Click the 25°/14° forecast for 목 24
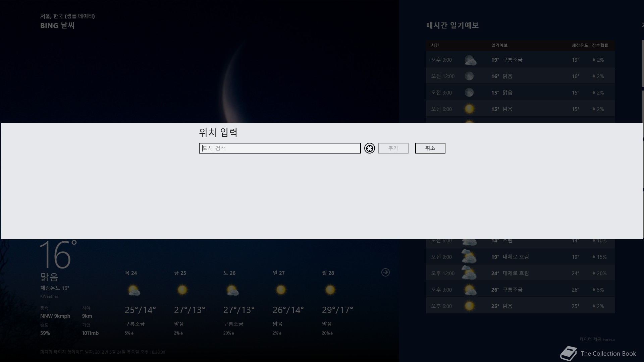Screen dimensions: 644x362 (x=140, y=310)
